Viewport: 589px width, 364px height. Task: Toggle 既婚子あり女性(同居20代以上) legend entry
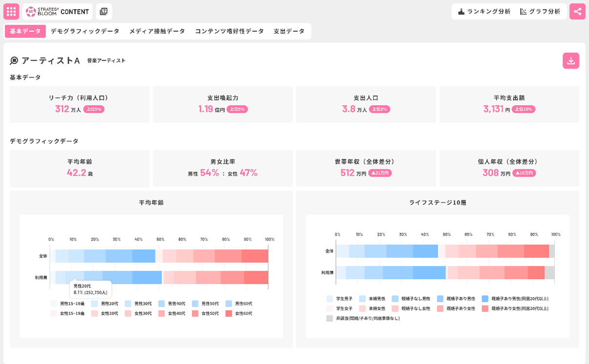coord(515,308)
